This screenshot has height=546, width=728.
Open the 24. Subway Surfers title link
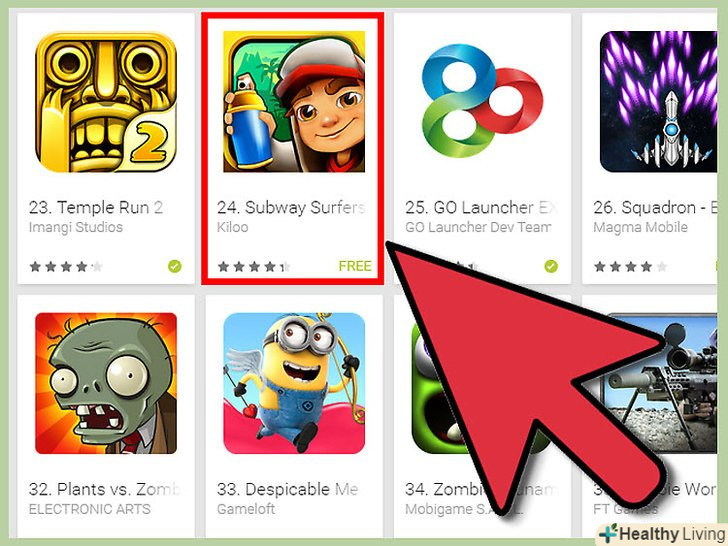coord(291,208)
